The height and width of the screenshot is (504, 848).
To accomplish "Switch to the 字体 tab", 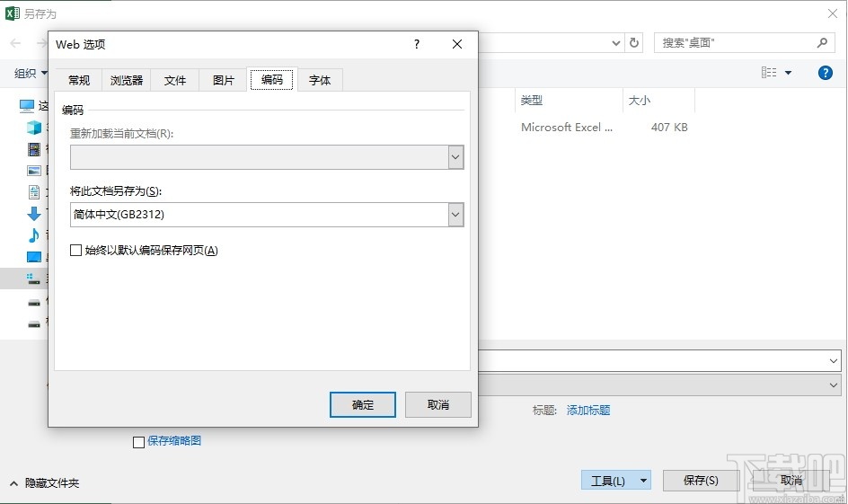I will (x=320, y=81).
